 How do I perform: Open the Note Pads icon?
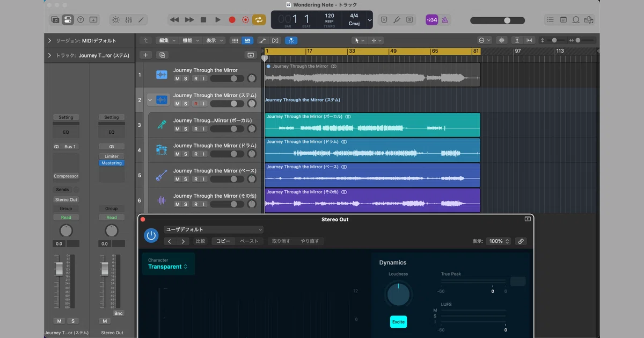(563, 20)
